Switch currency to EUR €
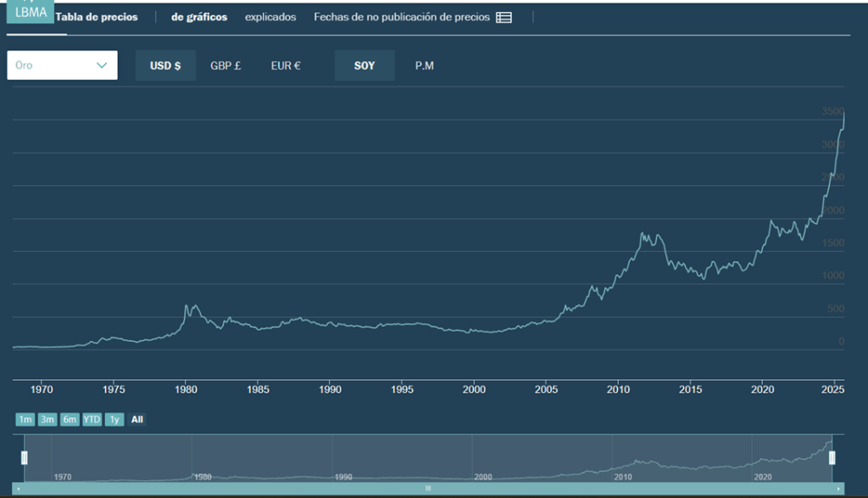 click(286, 66)
